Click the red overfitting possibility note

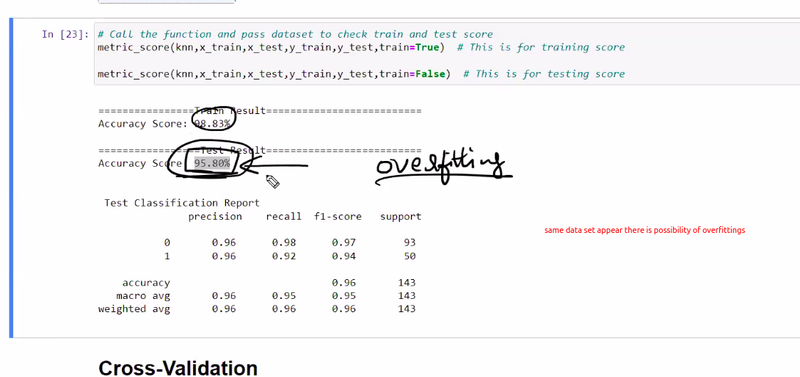(x=644, y=230)
